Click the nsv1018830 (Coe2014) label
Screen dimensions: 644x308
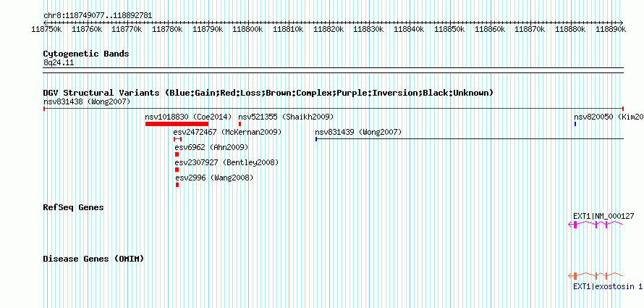[x=188, y=117]
